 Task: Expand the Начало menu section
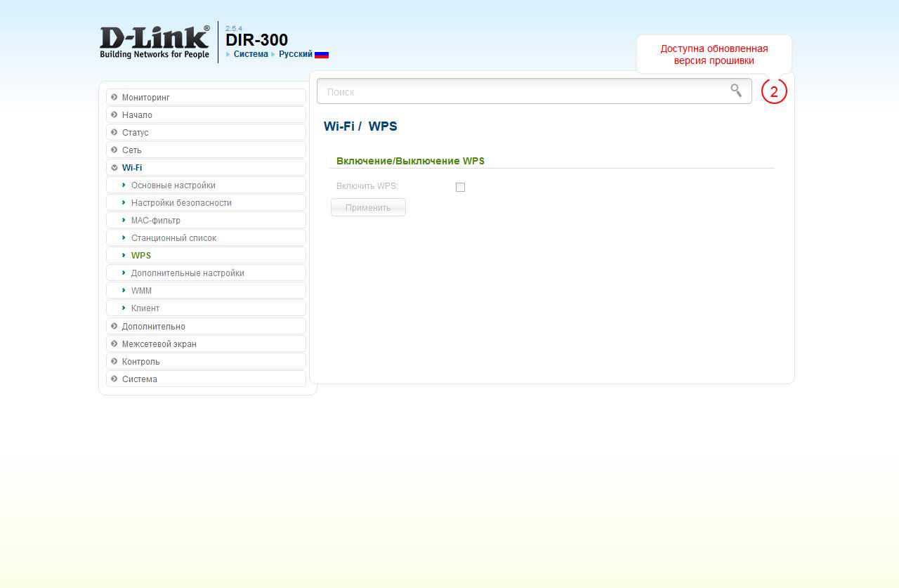point(206,115)
